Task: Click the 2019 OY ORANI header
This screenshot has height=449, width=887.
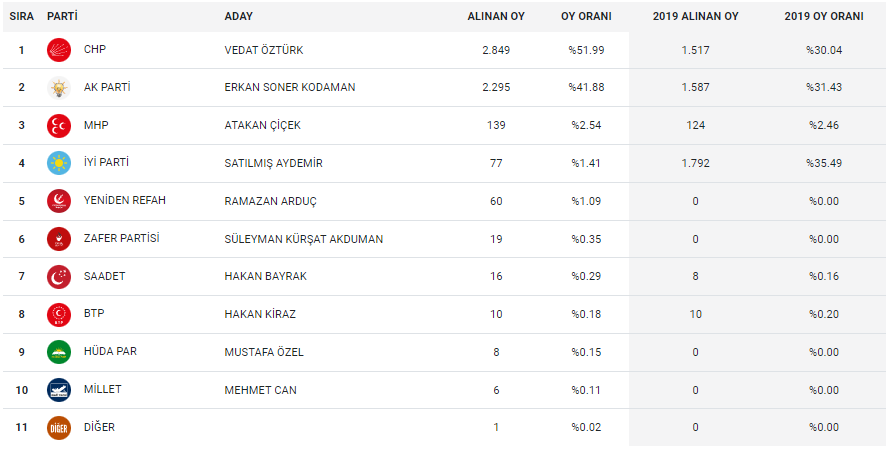Action: pos(824,17)
